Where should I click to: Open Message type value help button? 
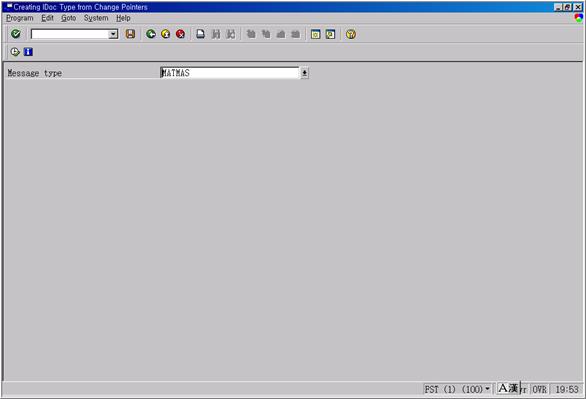[x=305, y=73]
